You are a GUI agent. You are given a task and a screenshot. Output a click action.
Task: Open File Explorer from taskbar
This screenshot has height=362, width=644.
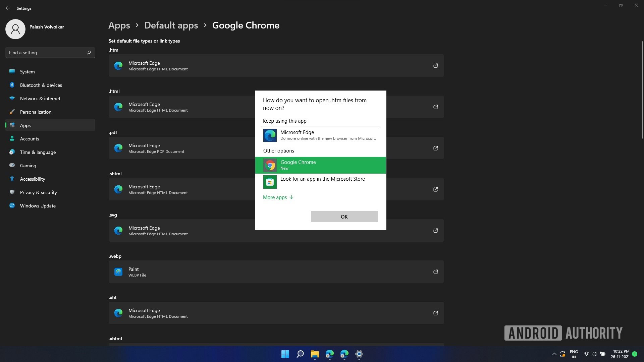click(x=315, y=354)
